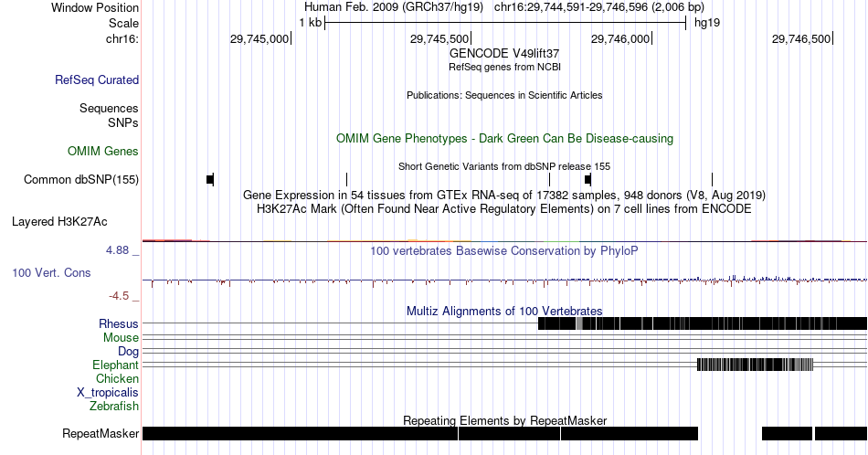Screen dimensions: 868x455
Task: Click the hg19 label beside scale bar
Action: point(707,23)
